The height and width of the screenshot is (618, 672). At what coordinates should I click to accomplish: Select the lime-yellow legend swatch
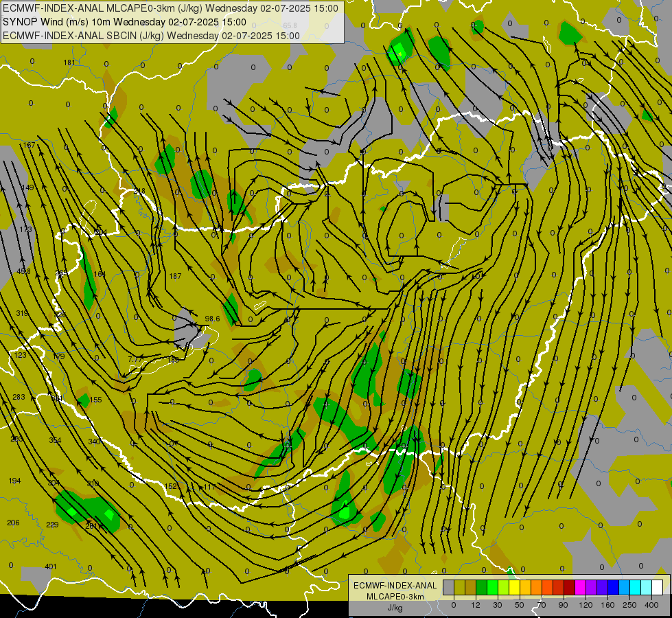point(504,587)
